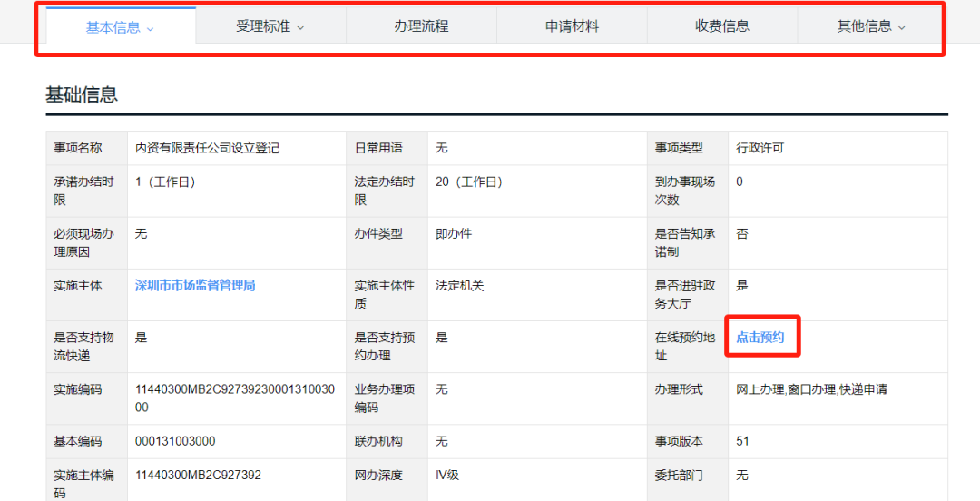Click the 事项版本 value 51
The height and width of the screenshot is (501, 980).
pos(743,441)
